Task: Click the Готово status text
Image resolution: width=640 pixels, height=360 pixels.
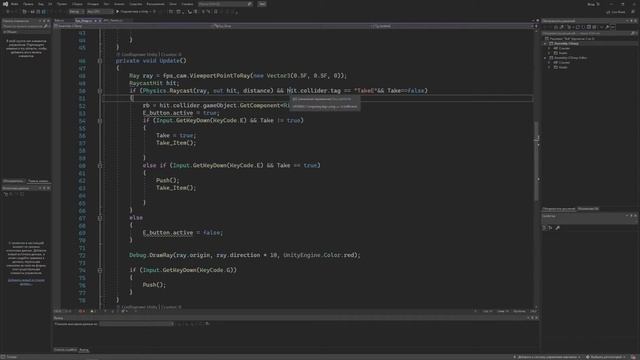Action: 11,357
